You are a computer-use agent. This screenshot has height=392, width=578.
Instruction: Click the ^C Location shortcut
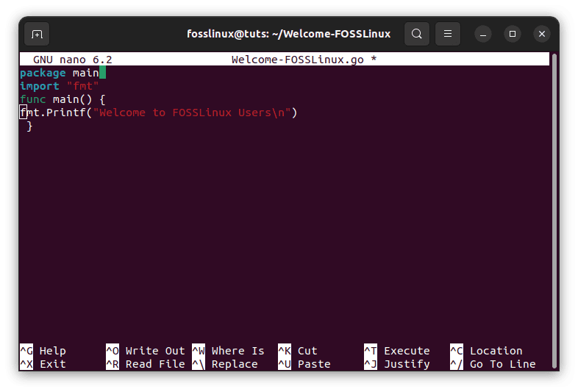click(486, 351)
